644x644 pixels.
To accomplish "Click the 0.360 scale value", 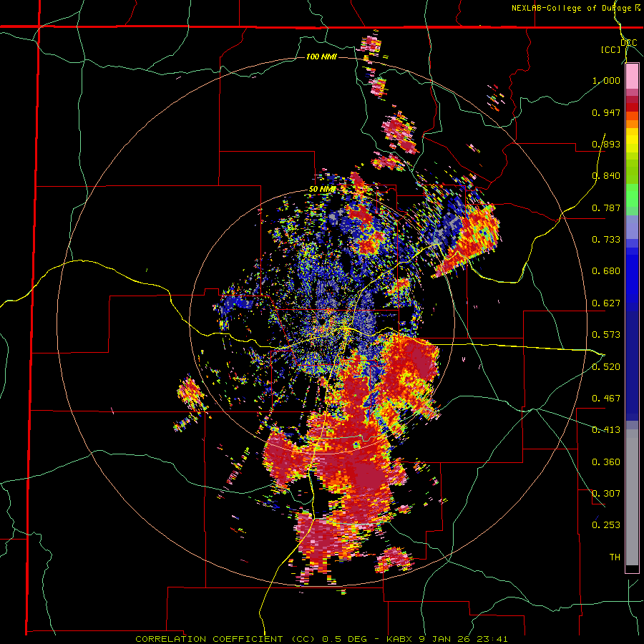I will 606,462.
